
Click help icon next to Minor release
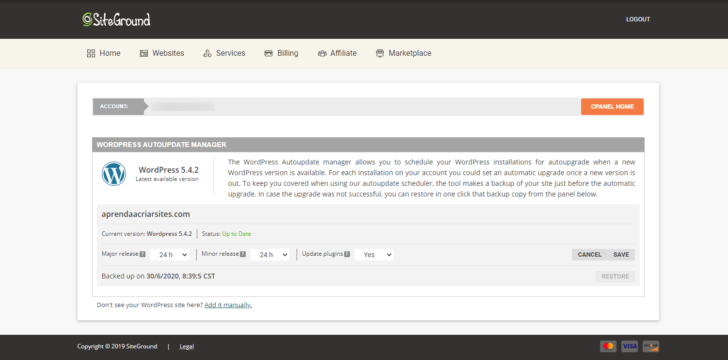tap(243, 254)
